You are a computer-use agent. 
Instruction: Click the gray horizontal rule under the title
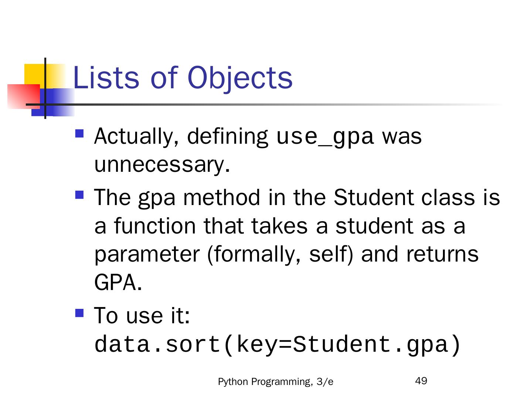click(296, 104)
